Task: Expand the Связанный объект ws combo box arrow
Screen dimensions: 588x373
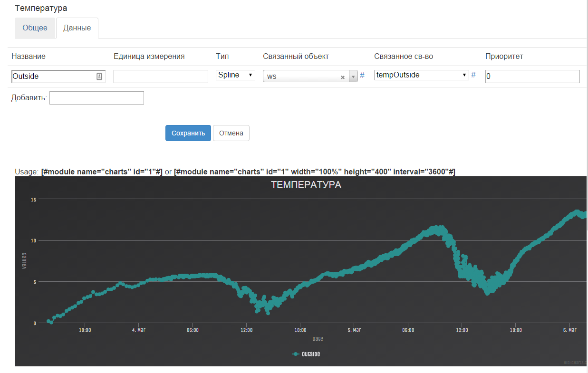Action: (353, 77)
